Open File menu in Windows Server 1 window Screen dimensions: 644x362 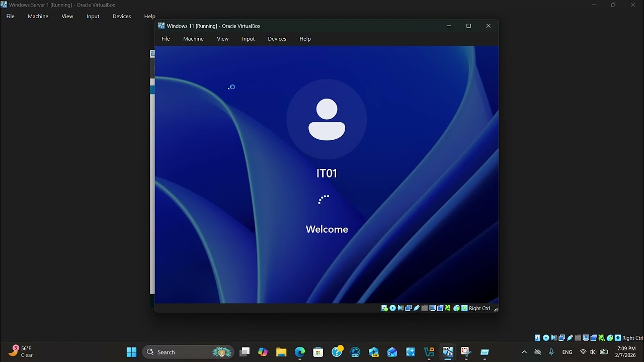point(10,16)
